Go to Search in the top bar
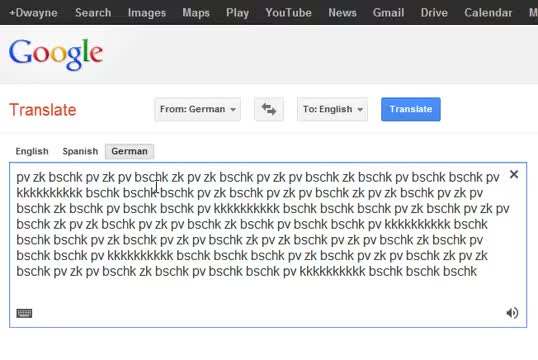Viewport: 538px width, 360px height. coord(93,13)
